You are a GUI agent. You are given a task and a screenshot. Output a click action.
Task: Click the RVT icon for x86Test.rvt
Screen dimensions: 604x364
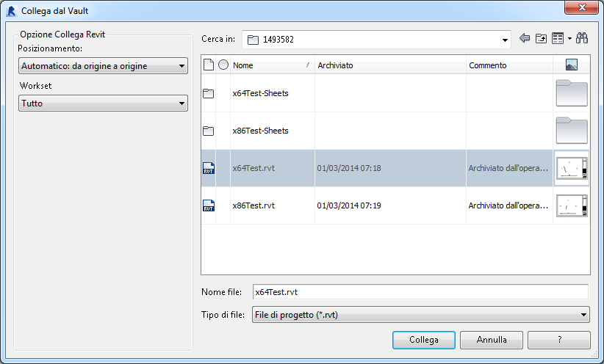point(209,205)
